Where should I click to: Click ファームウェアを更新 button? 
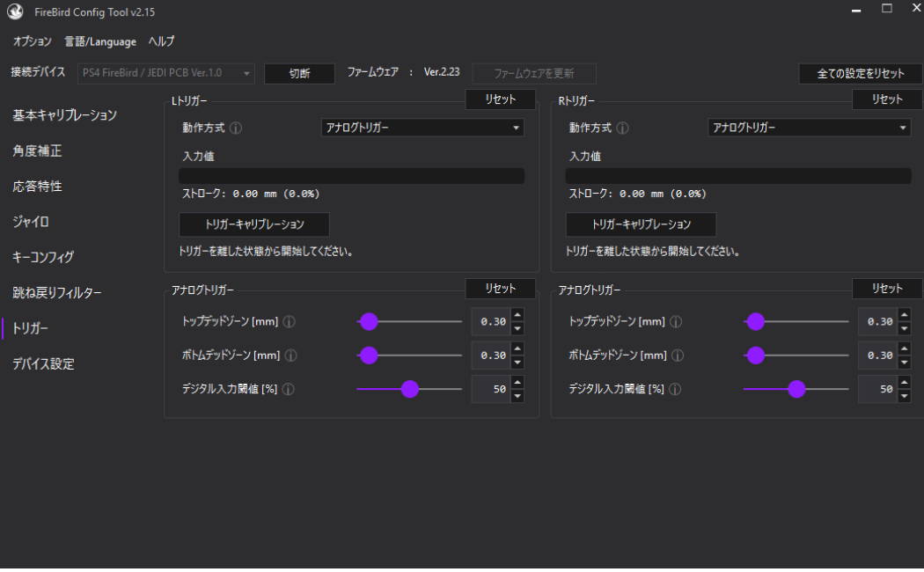[x=534, y=74]
